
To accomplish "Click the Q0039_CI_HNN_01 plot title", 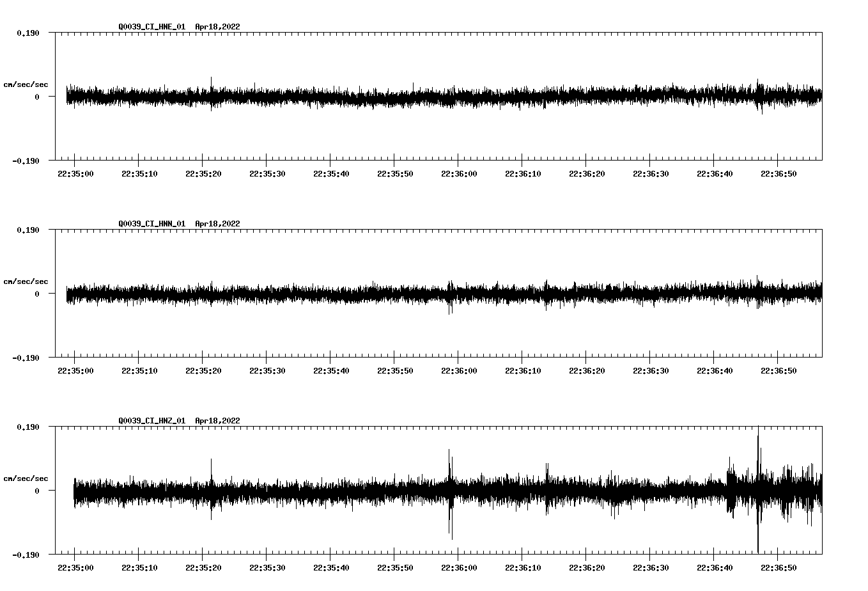I will (179, 223).
